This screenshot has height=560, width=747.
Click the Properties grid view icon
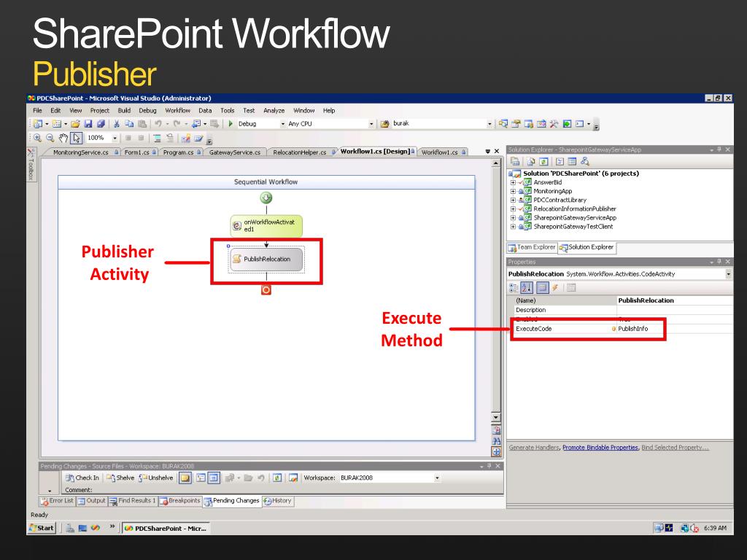542,287
